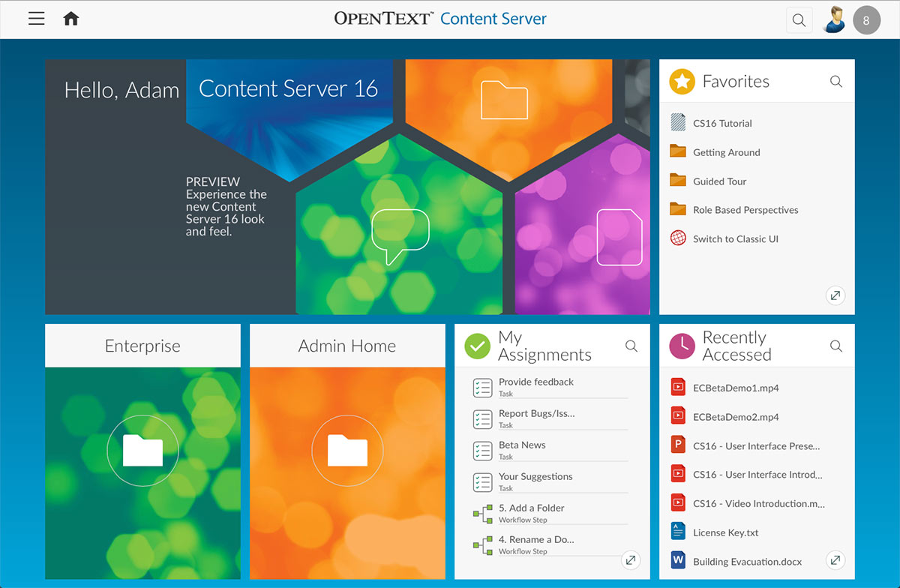The width and height of the screenshot is (900, 588).
Task: Search within the Favorites widget
Action: point(836,82)
